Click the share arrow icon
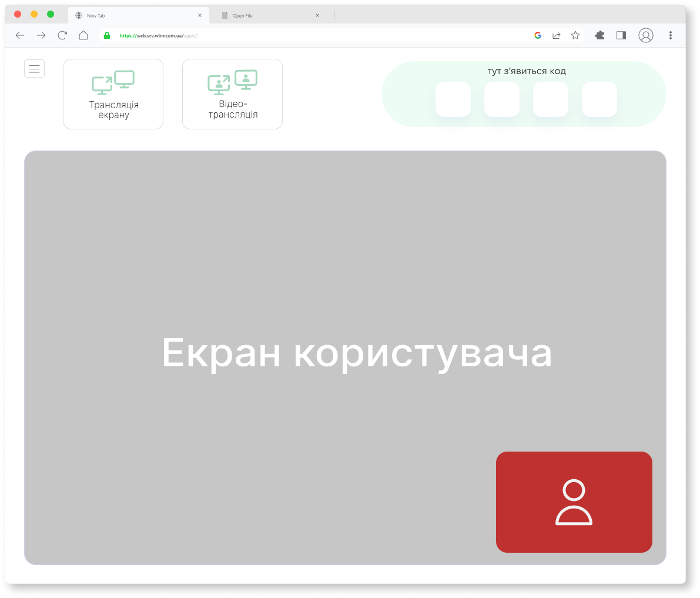Screen dimensions: 700x598 pyautogui.click(x=556, y=35)
